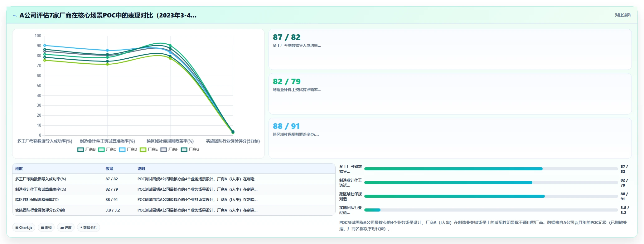This screenshot has width=644, height=244.
Task: Click the 对比矩阵 label in header
Action: point(623,15)
